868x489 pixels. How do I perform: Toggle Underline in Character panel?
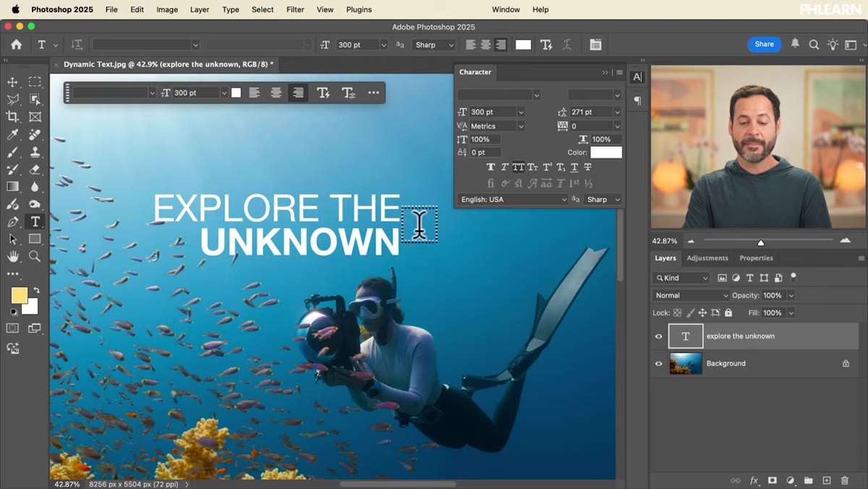coord(574,167)
